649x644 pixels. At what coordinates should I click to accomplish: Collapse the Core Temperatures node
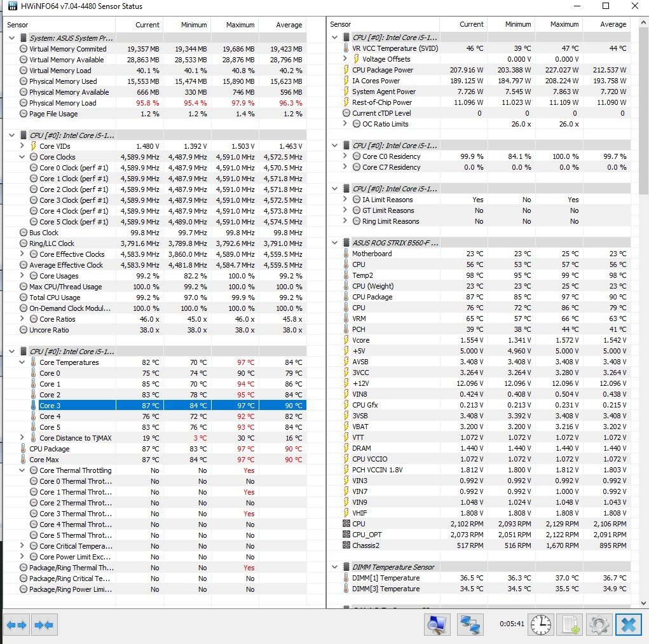(22, 362)
